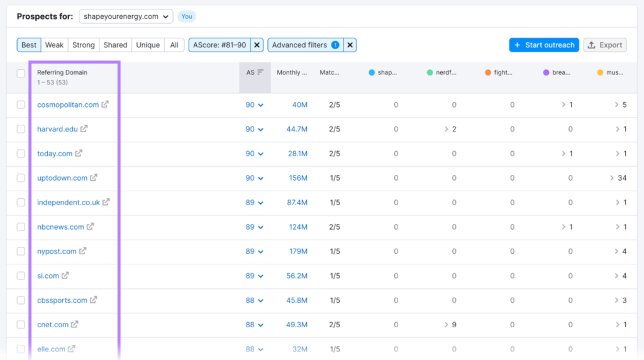Open external link icon for nypost.com

tap(83, 251)
